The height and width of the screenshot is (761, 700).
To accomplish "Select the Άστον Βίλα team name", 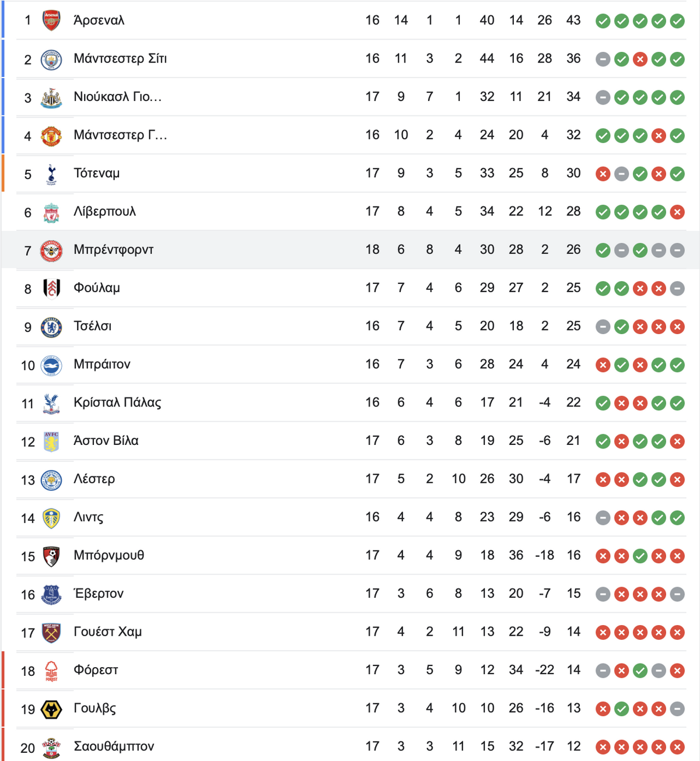I will coord(106,441).
